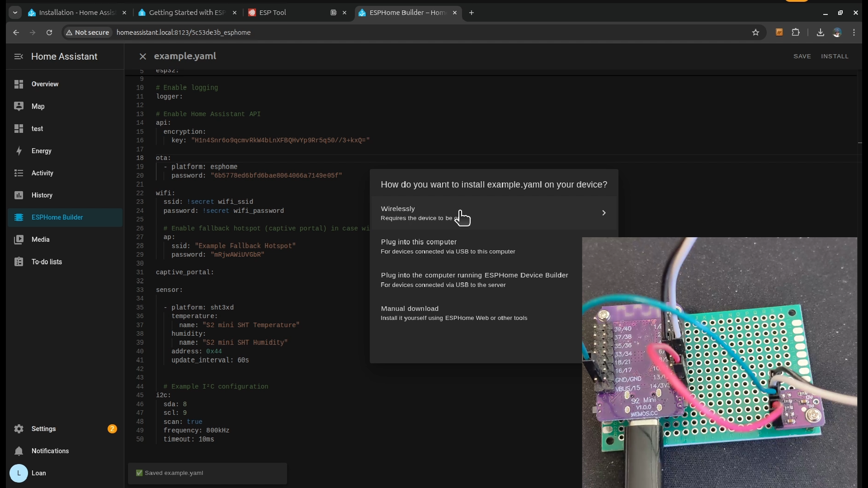Open the Chrome profile avatar
Image resolution: width=868 pixels, height=488 pixels.
[x=837, y=33]
